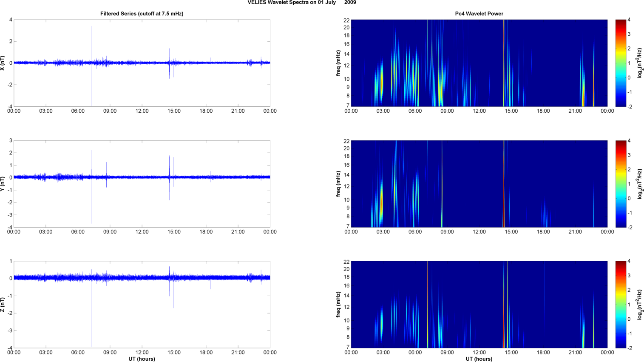This screenshot has width=644, height=362.
Task: Click the "Y (nT)" axis label
Action: point(3,184)
